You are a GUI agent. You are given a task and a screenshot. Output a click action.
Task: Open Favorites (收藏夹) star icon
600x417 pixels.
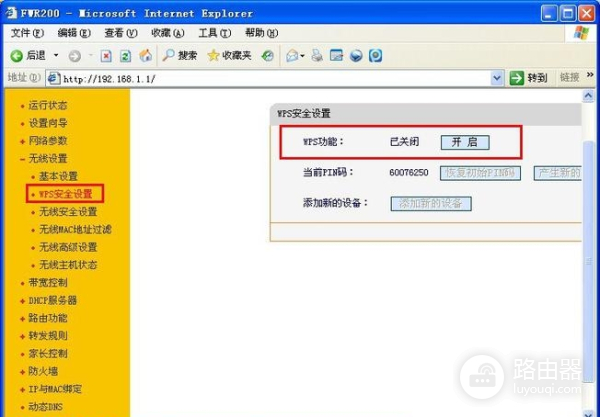pyautogui.click(x=214, y=55)
